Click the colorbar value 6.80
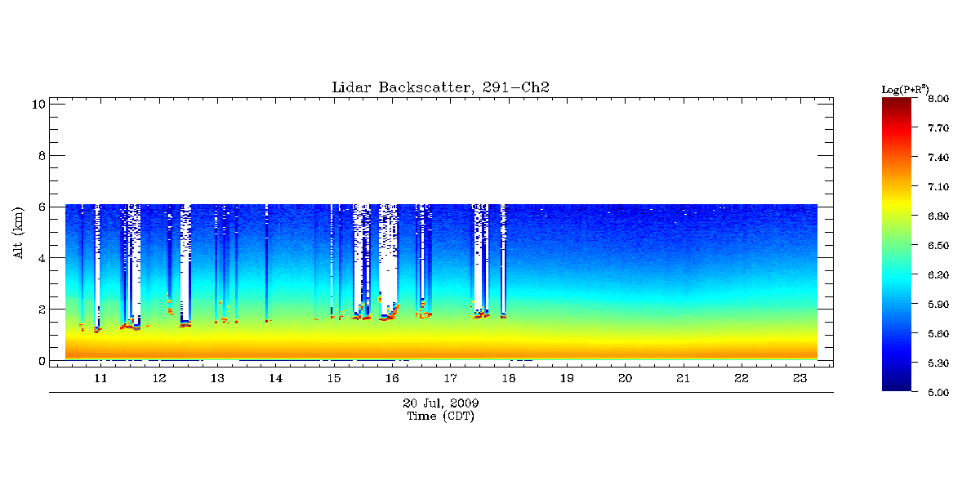 click(938, 216)
